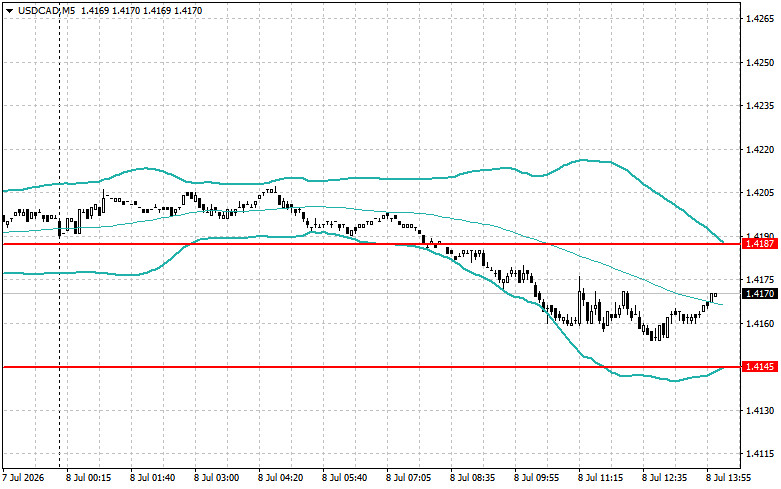Click the black 1.4170 current price tag

click(x=760, y=294)
